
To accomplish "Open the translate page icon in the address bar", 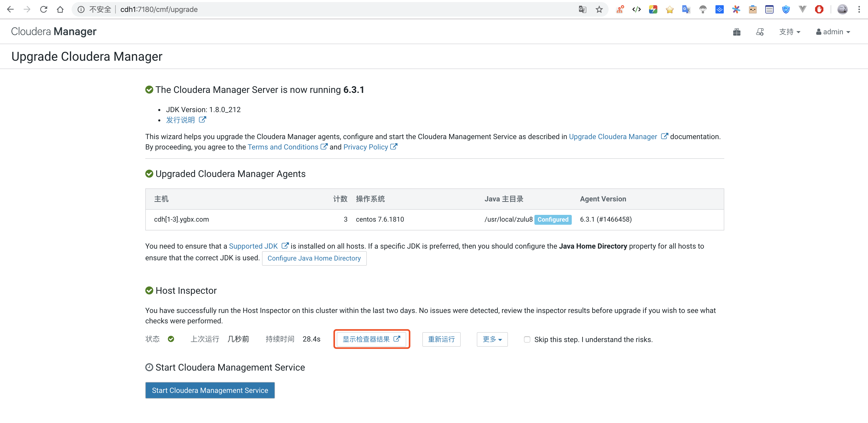I will point(583,9).
